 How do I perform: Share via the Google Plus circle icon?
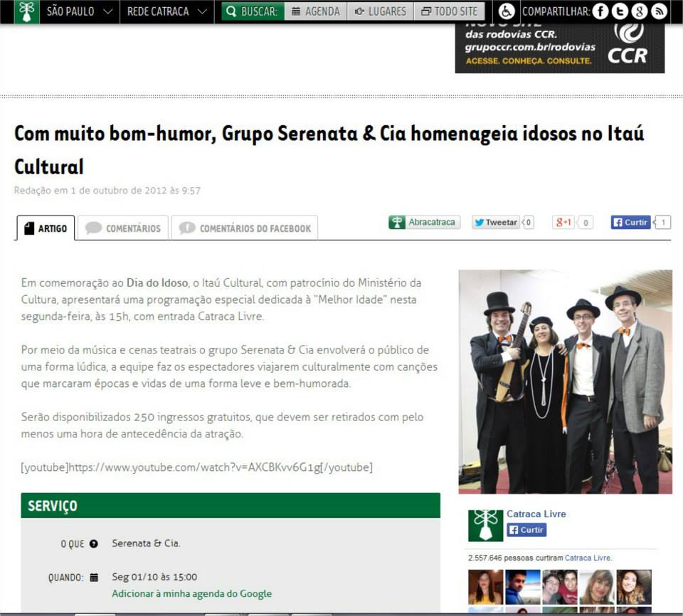click(x=640, y=11)
